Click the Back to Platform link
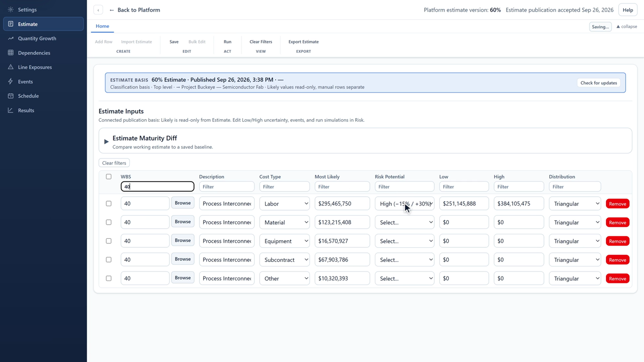Screen dimensions: 644x362 coord(134,10)
